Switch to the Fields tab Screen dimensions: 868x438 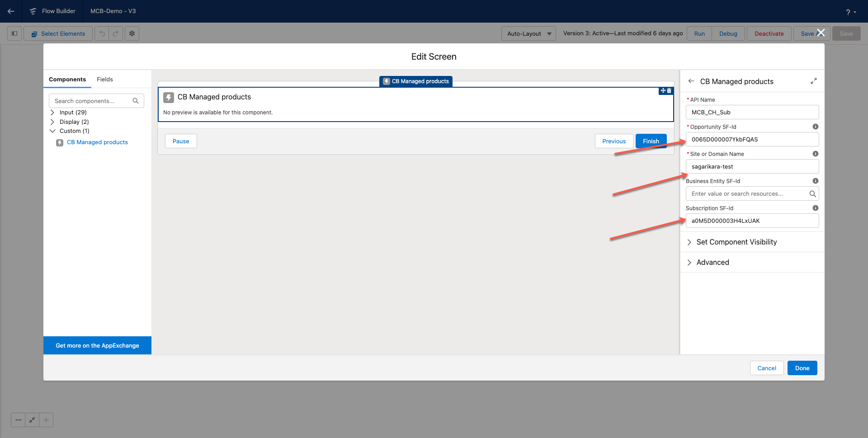(104, 80)
